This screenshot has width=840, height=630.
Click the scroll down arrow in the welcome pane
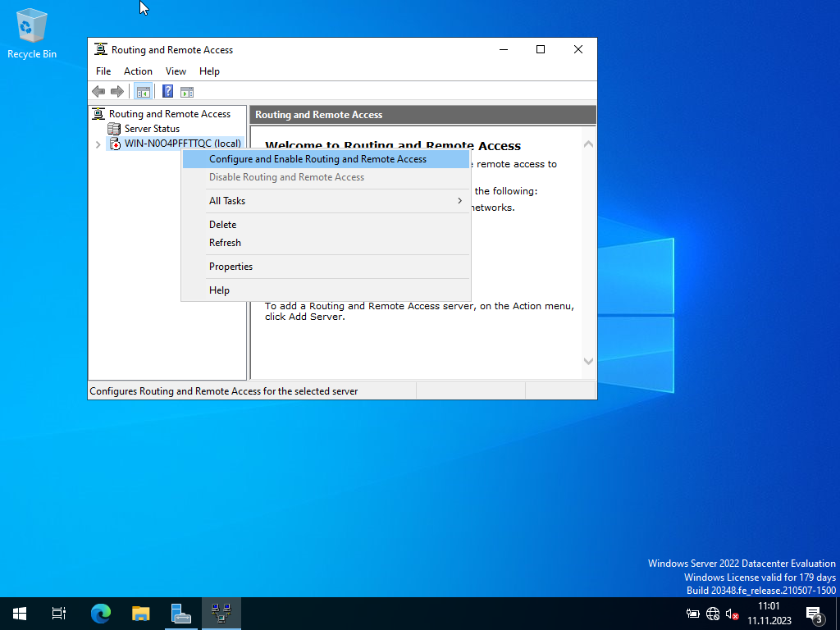(x=588, y=361)
